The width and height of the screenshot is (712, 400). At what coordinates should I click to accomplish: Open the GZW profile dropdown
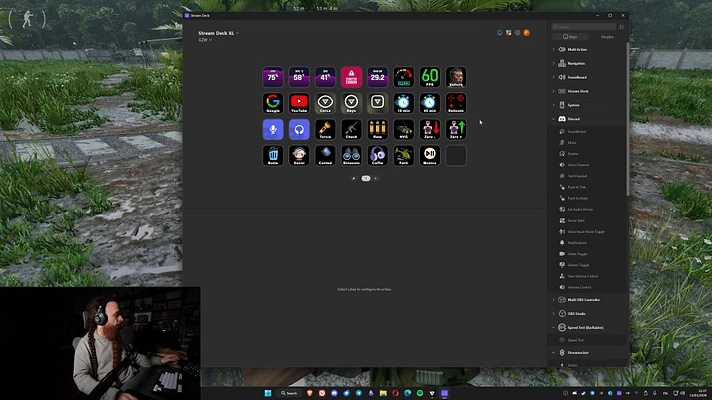click(205, 40)
